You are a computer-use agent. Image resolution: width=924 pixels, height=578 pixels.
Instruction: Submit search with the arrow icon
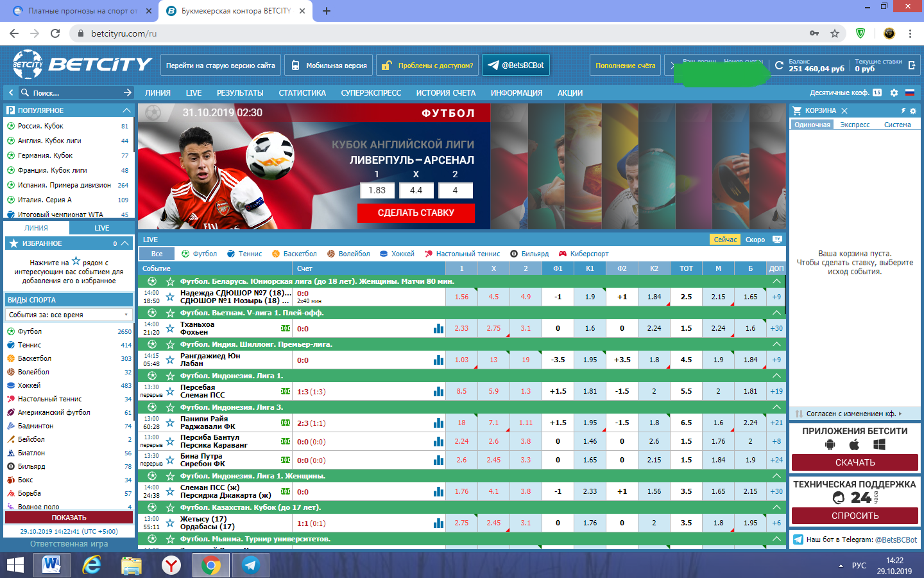pos(127,92)
